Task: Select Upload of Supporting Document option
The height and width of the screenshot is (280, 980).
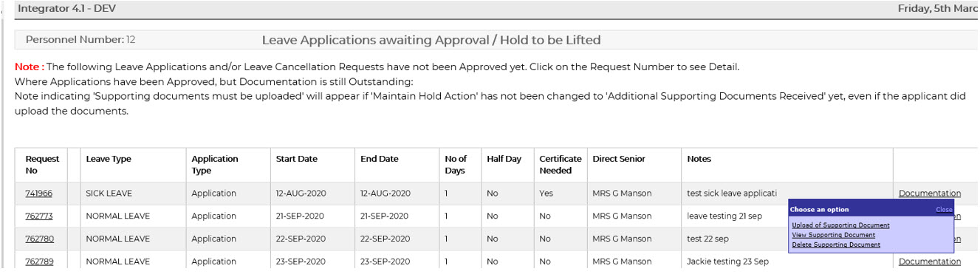Action: (x=840, y=225)
